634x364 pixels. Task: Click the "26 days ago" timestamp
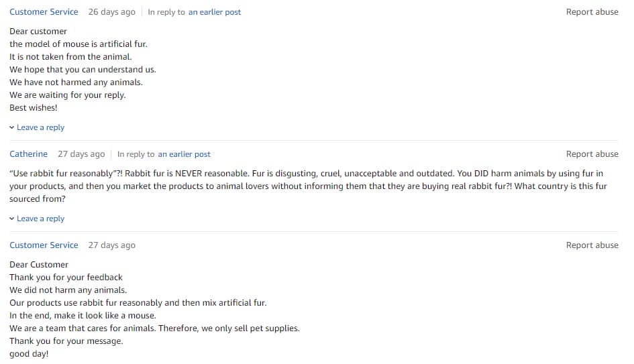point(111,12)
